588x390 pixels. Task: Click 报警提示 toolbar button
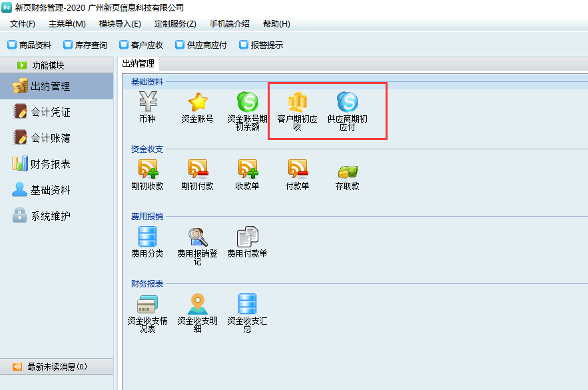coord(261,45)
